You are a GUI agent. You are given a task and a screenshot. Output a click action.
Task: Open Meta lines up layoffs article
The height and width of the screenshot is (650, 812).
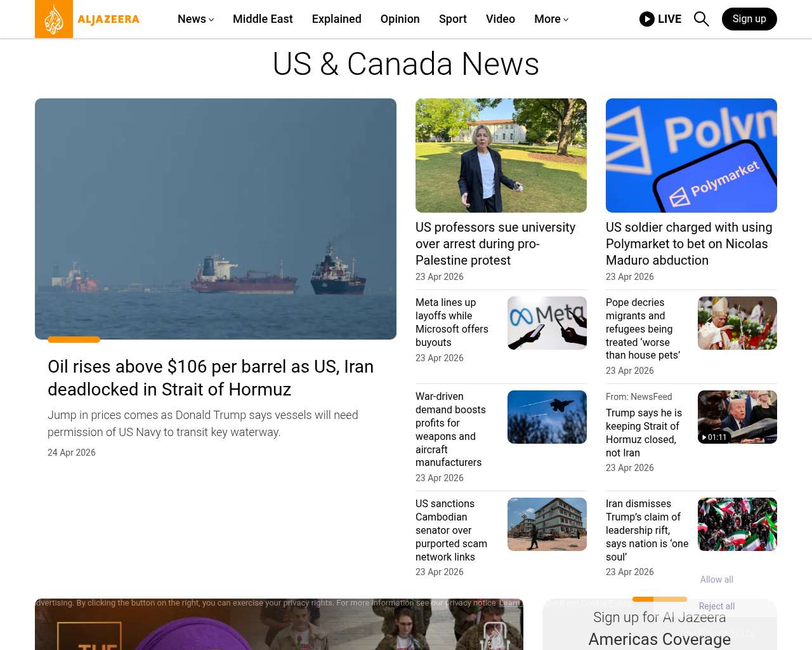(x=452, y=322)
